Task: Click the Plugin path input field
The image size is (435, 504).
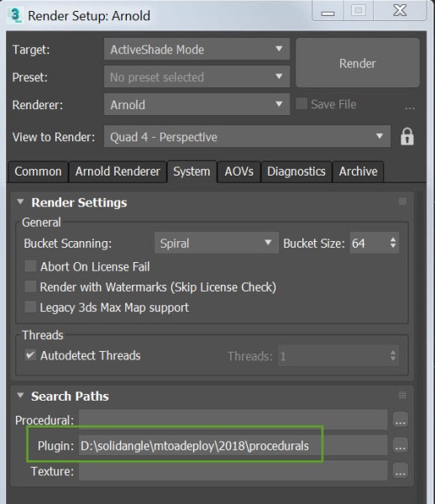Action: coord(233,445)
